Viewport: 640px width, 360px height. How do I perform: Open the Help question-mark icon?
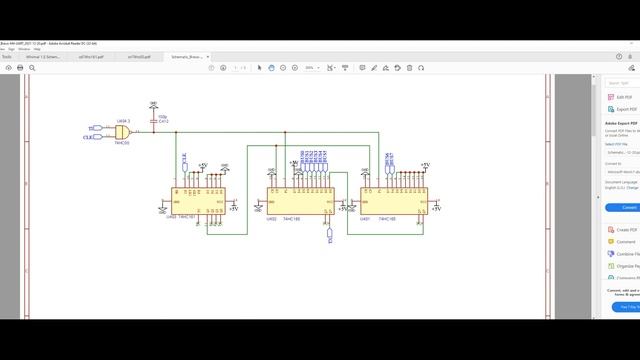[x=619, y=57]
